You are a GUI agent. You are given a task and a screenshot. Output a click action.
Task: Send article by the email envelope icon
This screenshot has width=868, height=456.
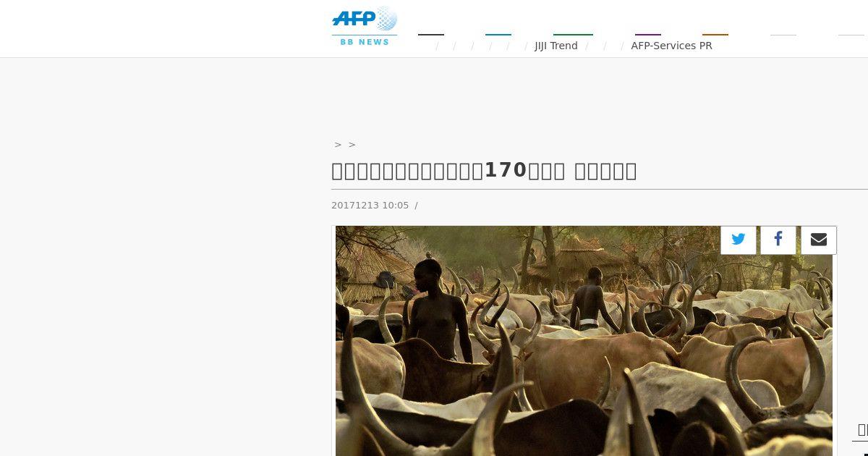pyautogui.click(x=819, y=240)
